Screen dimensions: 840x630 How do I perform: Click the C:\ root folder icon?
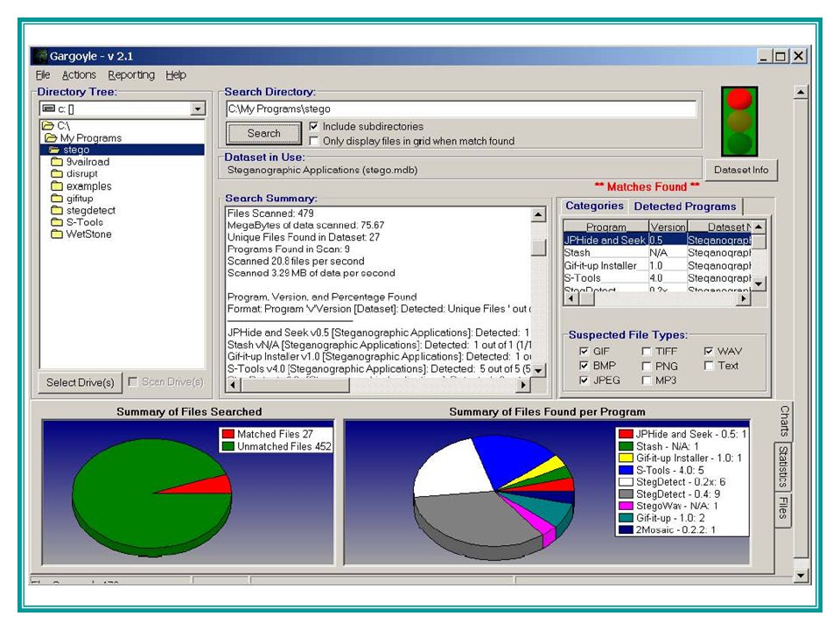pos(47,126)
